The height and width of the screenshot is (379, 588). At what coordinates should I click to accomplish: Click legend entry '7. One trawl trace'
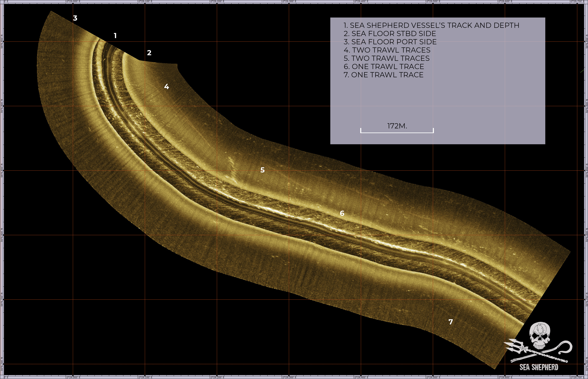tap(384, 75)
